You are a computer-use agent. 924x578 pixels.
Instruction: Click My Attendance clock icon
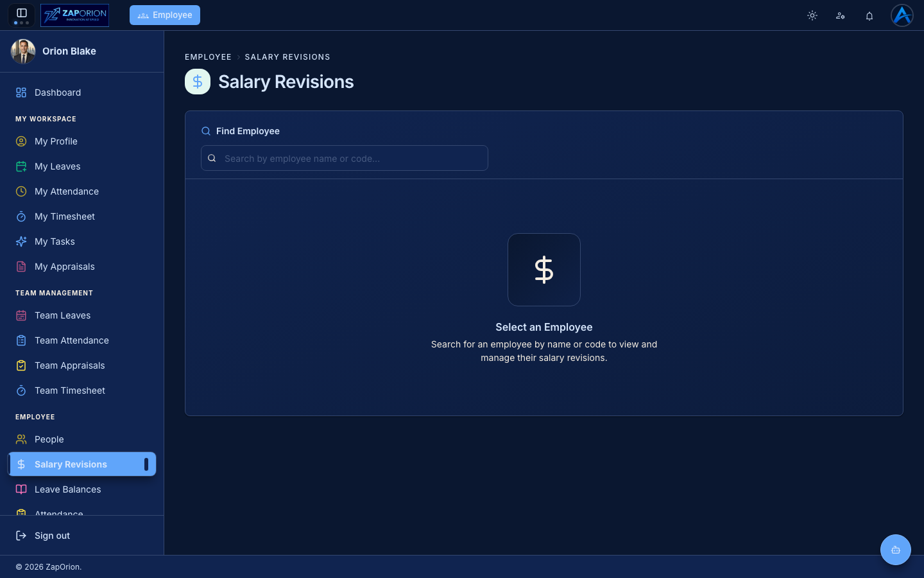click(x=21, y=191)
